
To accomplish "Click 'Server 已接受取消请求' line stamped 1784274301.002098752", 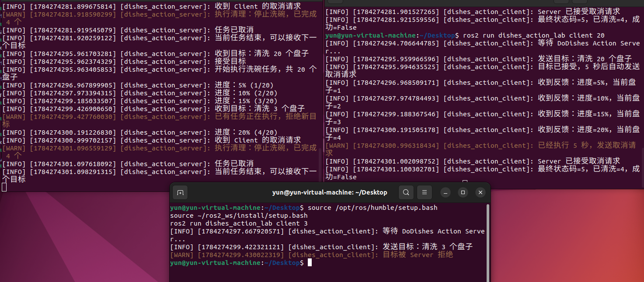I will point(473,161).
